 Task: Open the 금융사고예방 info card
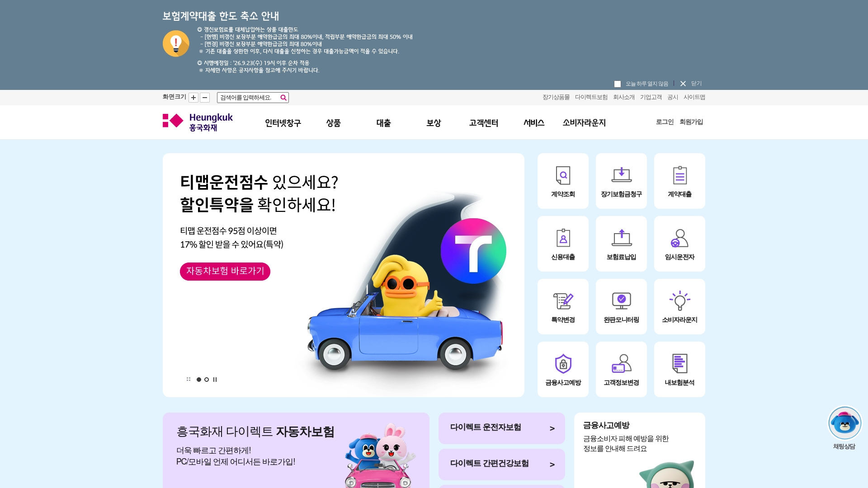(640, 450)
